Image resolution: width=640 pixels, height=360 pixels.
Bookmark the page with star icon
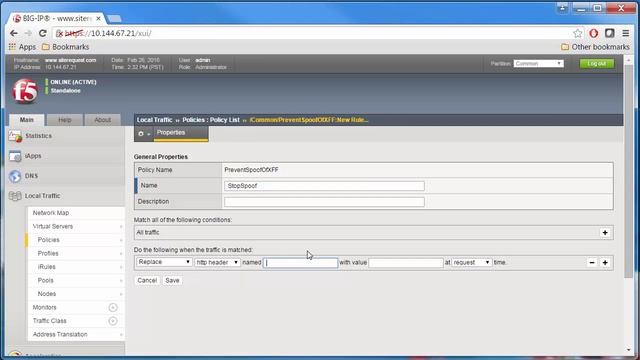(x=578, y=33)
